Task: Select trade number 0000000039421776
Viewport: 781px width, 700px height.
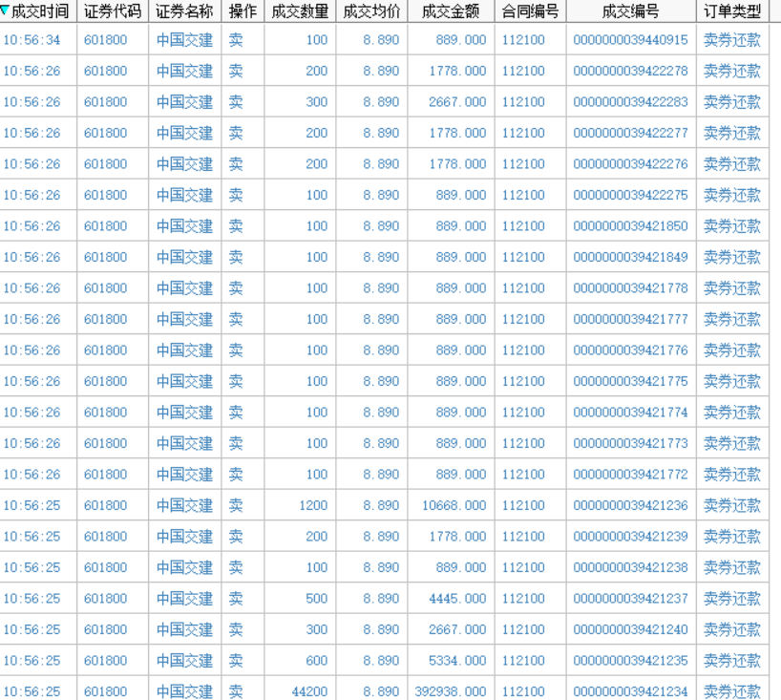Action: pyautogui.click(x=630, y=350)
